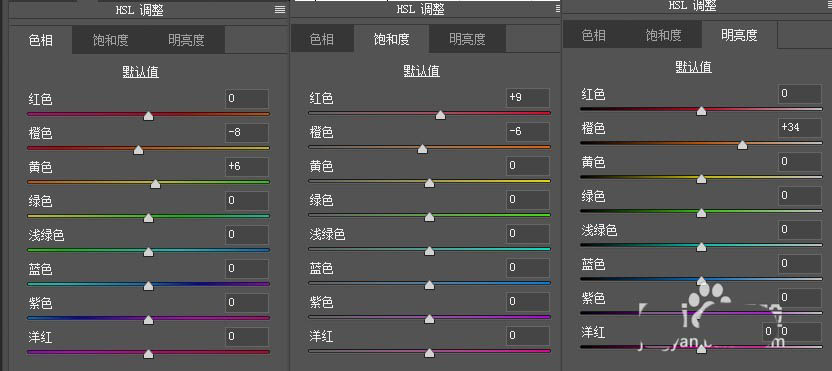832x371 pixels.
Task: Click 浅绿色 value field in Hue panel
Action: point(247,235)
